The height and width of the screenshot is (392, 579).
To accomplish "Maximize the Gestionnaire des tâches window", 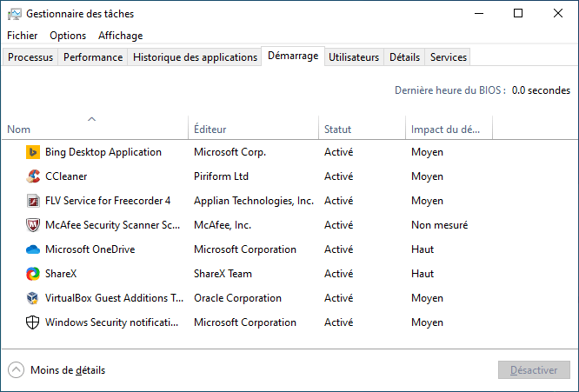I will pyautogui.click(x=518, y=14).
